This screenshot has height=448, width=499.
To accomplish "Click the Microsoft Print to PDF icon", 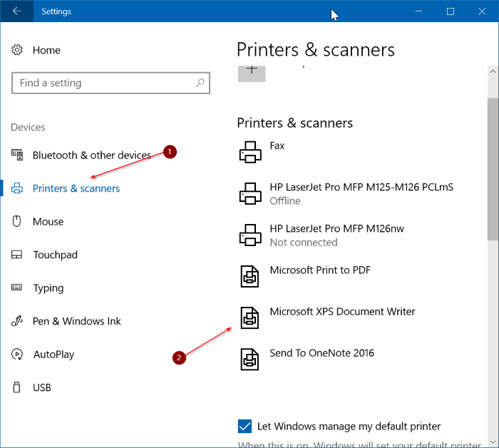I will pyautogui.click(x=249, y=276).
